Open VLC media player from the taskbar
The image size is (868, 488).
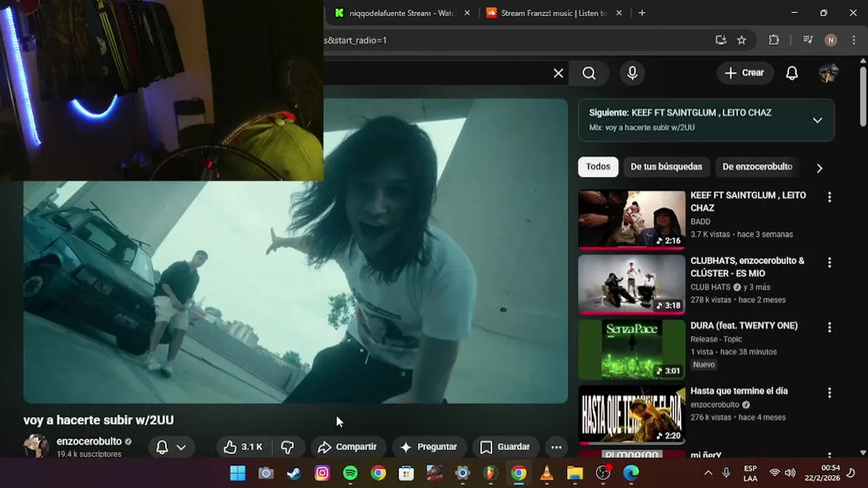[547, 473]
